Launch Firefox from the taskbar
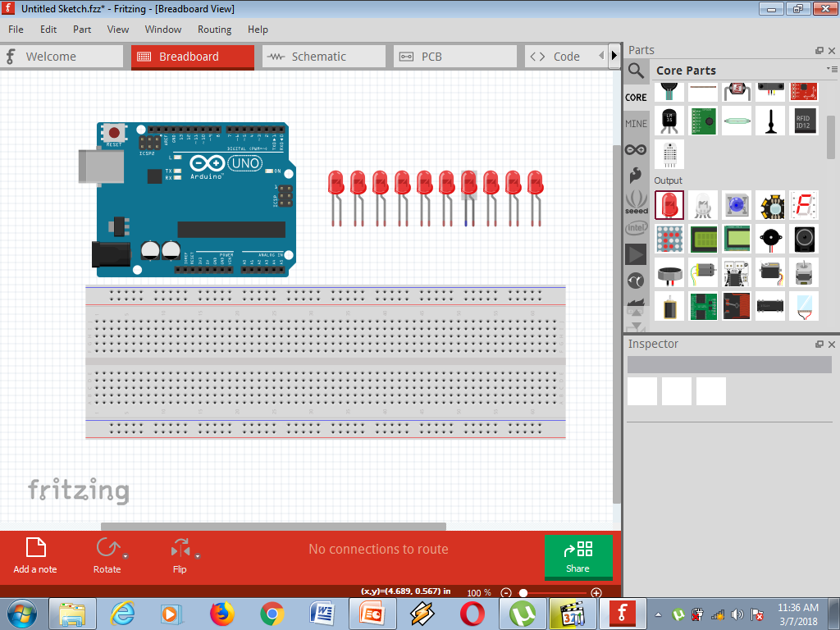 point(222,614)
